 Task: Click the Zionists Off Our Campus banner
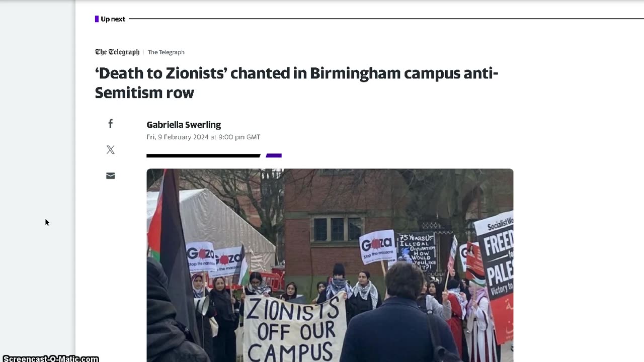(294, 329)
